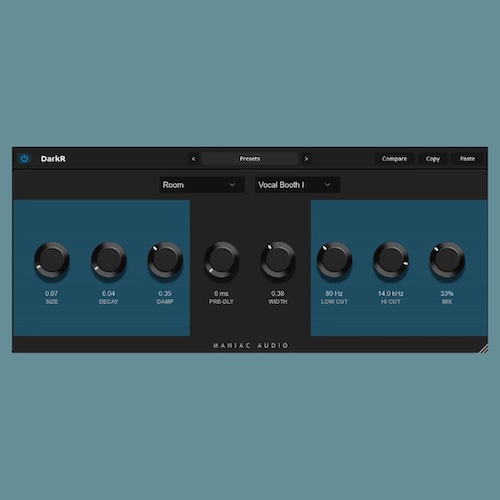This screenshot has height=500, width=500.
Task: Click the DECAY knob
Action: (109, 260)
